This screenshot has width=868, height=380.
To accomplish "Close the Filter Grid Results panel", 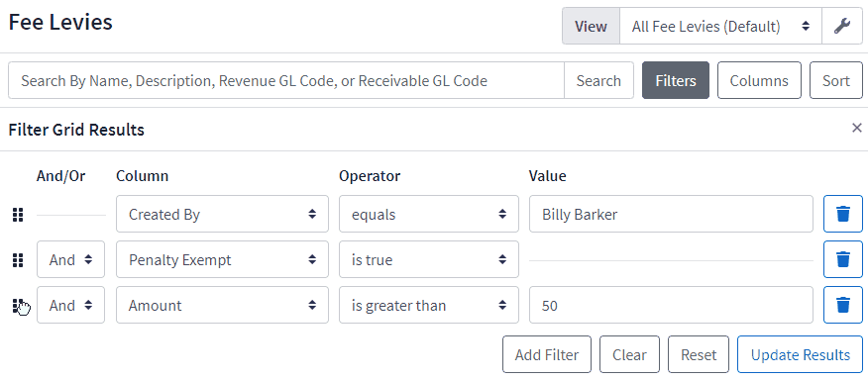I will [x=857, y=129].
